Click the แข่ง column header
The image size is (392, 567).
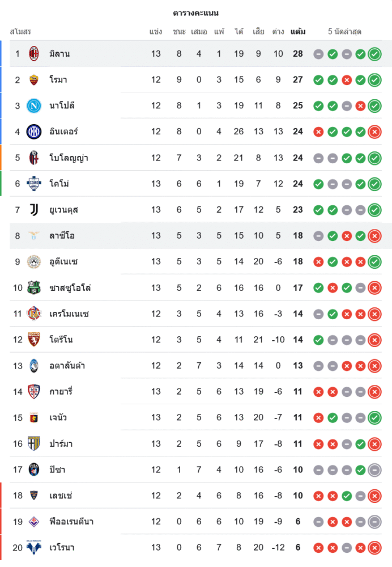(x=156, y=32)
